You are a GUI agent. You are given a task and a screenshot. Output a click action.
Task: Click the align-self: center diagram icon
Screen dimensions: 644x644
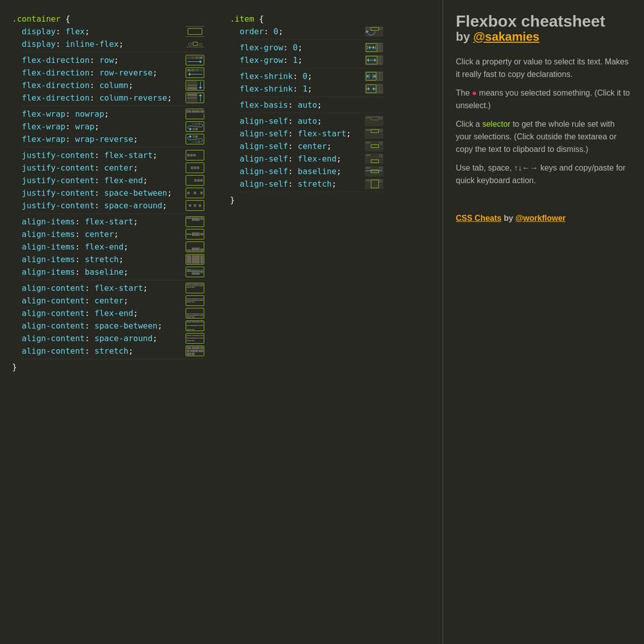pyautogui.click(x=374, y=146)
